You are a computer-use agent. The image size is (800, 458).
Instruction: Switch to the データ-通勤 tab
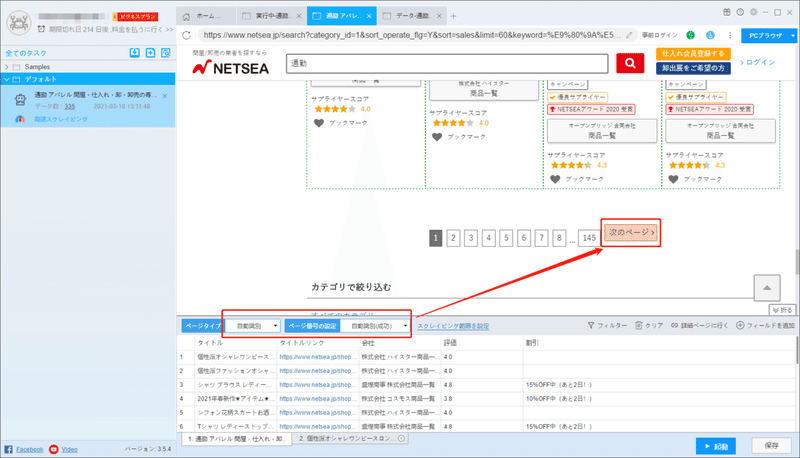(412, 16)
